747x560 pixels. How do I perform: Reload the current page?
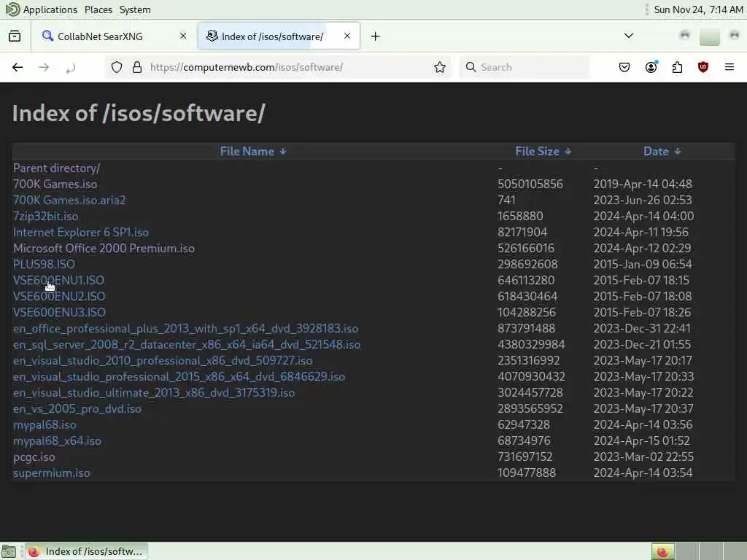(x=71, y=68)
